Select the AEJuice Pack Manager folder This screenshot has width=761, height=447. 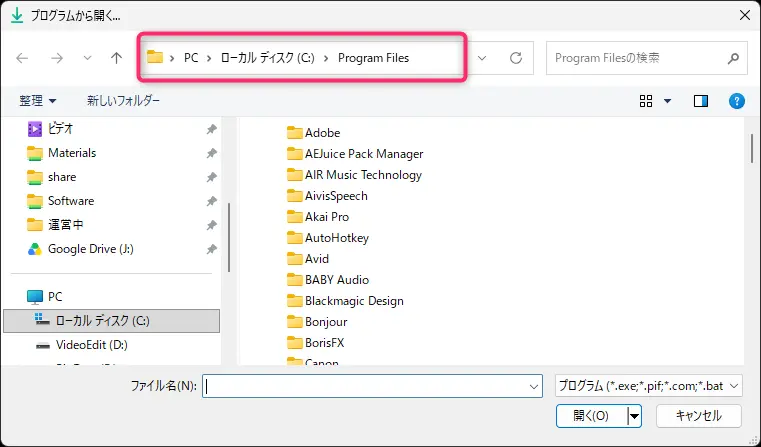(x=364, y=154)
